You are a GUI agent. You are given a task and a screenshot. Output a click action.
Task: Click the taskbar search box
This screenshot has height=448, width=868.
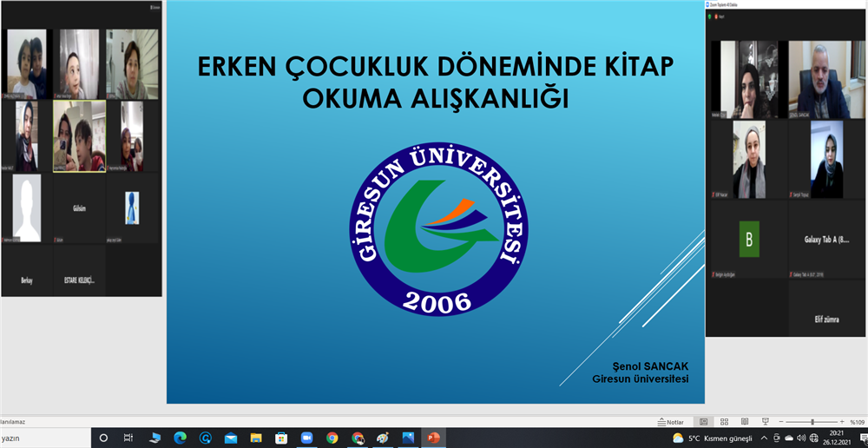pyautogui.click(x=45, y=438)
